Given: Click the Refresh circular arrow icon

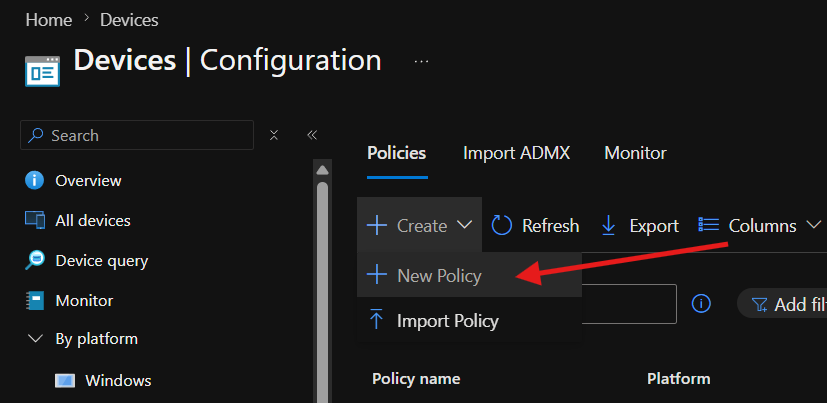Looking at the screenshot, I should tap(502, 226).
